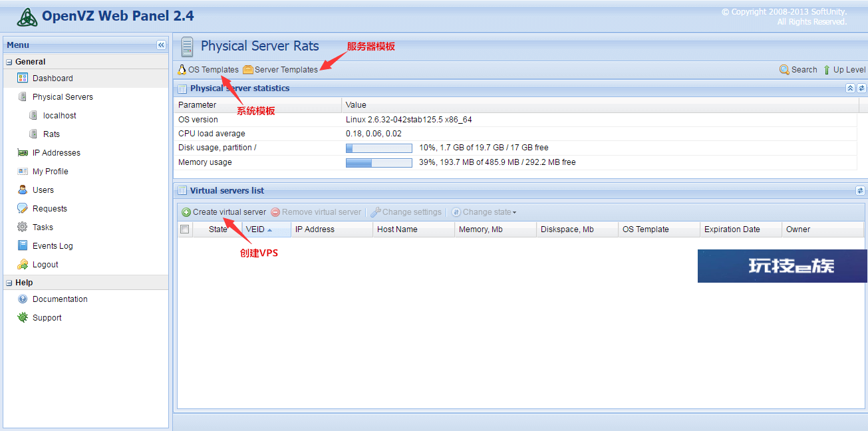Collapse the Menu sidebar panel
868x431 pixels.
[x=161, y=45]
